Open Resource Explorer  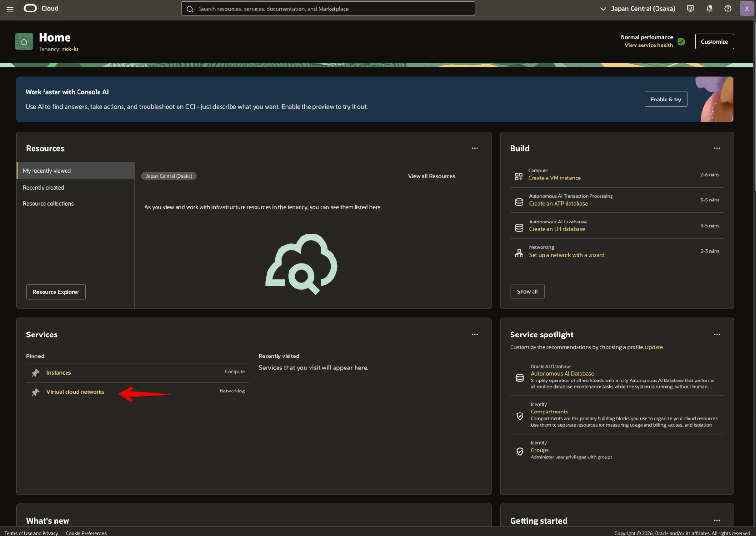[x=56, y=292]
